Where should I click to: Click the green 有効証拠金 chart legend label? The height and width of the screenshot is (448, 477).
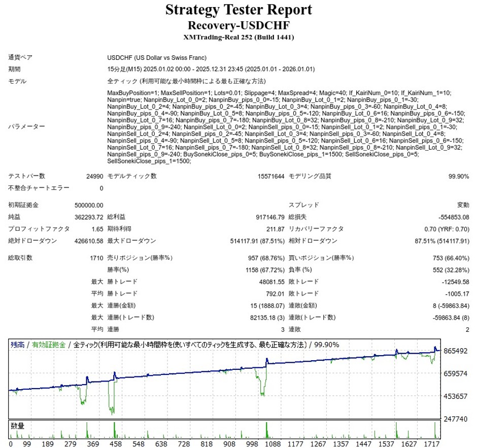[x=48, y=344]
